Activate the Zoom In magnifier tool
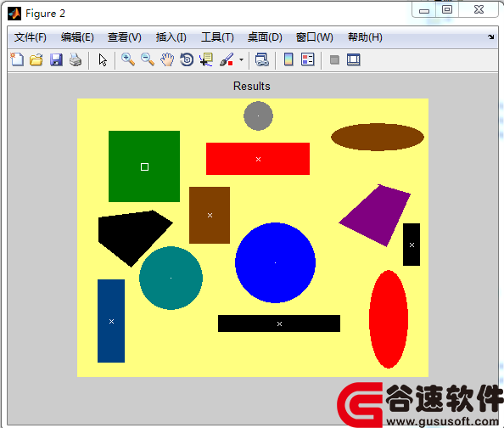 click(x=128, y=59)
